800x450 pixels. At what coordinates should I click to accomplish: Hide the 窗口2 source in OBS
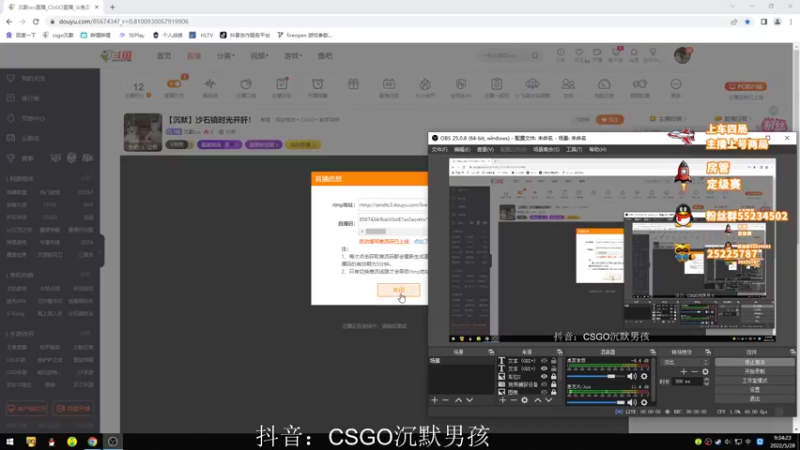544,377
